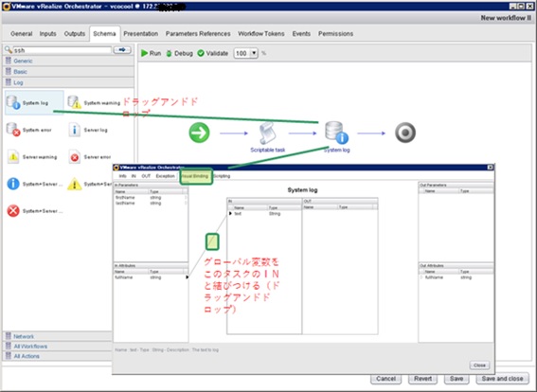The height and width of the screenshot is (392, 537).
Task: Click the magnifier icon in search box
Action: (x=9, y=50)
